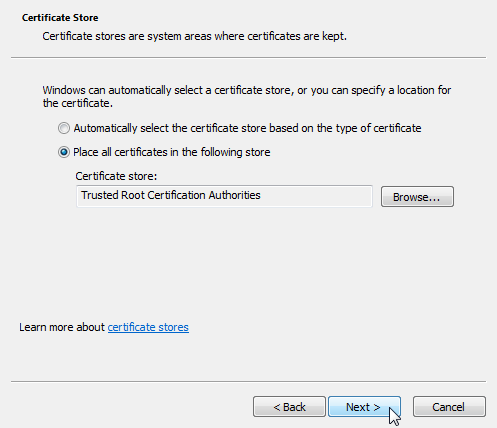
Task: Go back with the < Back button
Action: pos(289,407)
